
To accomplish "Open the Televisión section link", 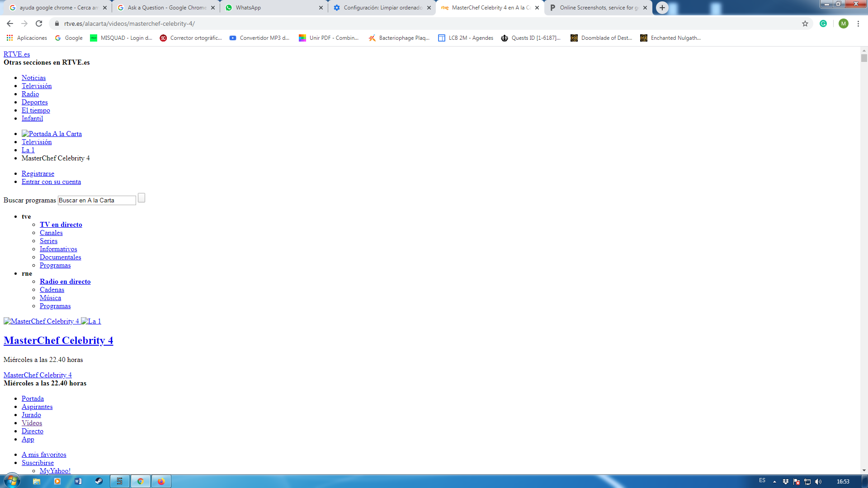I will [x=36, y=86].
